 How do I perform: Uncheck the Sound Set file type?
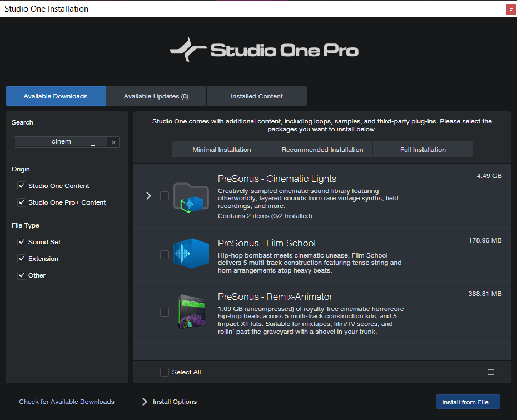click(22, 242)
